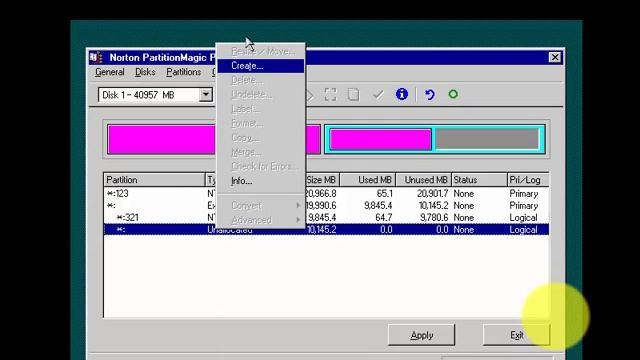Select the grey unallocated space block
The height and width of the screenshot is (360, 640).
click(487, 139)
